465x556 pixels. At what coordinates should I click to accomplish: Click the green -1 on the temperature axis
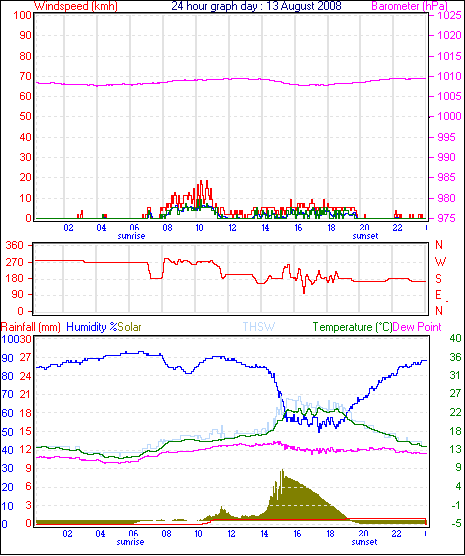click(x=457, y=505)
